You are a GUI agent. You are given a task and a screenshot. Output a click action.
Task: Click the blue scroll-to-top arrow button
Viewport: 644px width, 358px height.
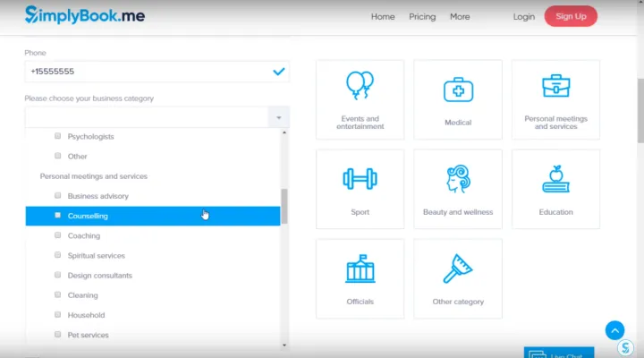click(614, 330)
